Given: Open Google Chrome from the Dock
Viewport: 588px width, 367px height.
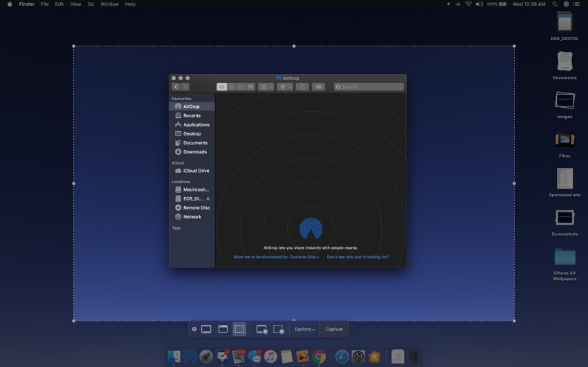Looking at the screenshot, I should tap(319, 357).
